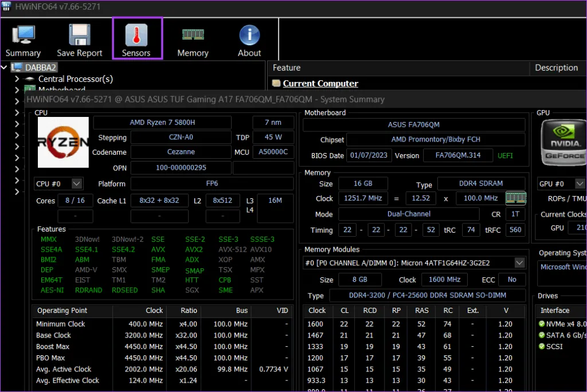Image resolution: width=587 pixels, height=392 pixels.
Task: Click the SATA 6 Gb/s status icon
Action: pyautogui.click(x=542, y=335)
